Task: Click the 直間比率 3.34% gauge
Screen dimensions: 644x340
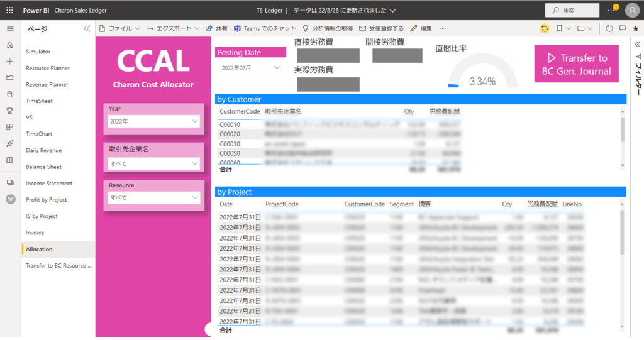Action: pyautogui.click(x=482, y=70)
